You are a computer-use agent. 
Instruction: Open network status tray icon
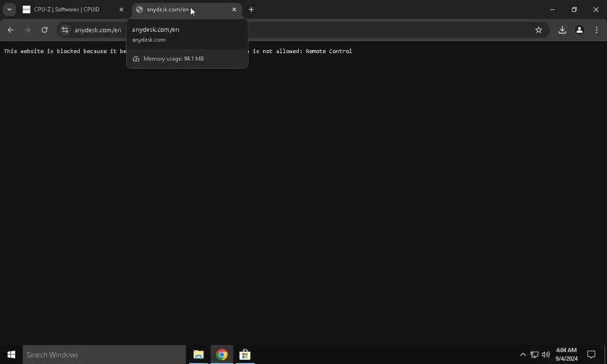click(x=534, y=355)
